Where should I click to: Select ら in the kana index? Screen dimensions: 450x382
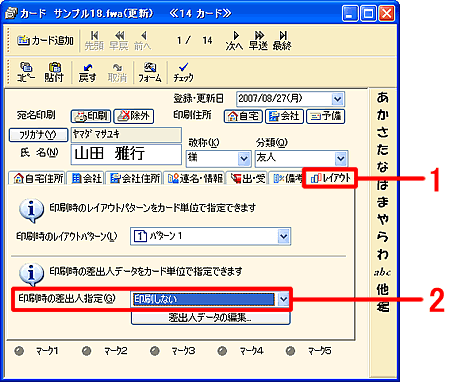tap(383, 237)
